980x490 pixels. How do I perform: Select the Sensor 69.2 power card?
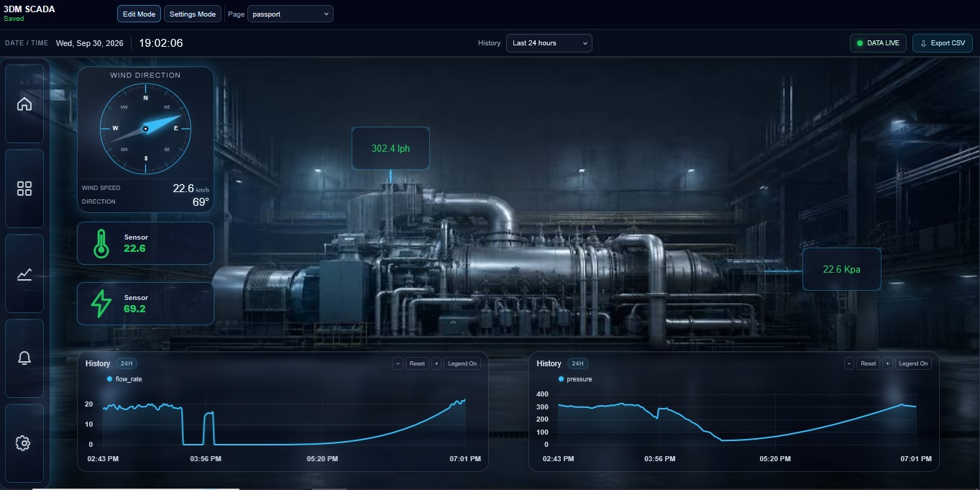[x=146, y=304]
